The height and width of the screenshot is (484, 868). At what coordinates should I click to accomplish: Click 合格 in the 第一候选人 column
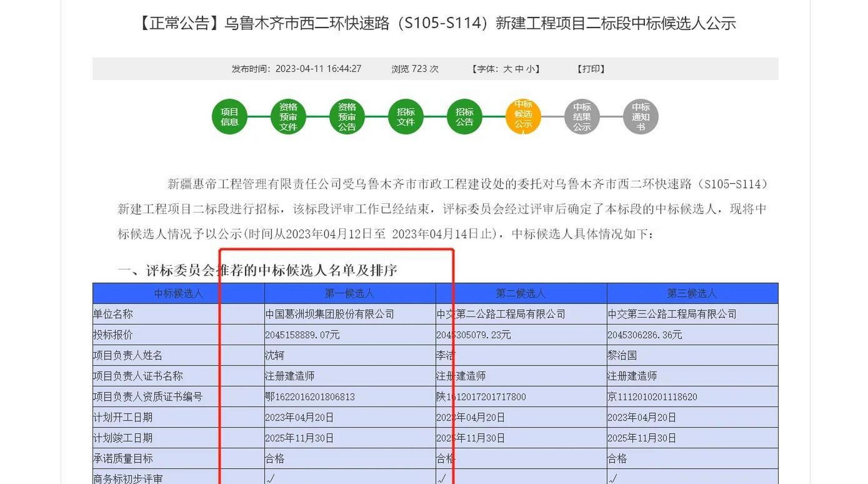275,459
